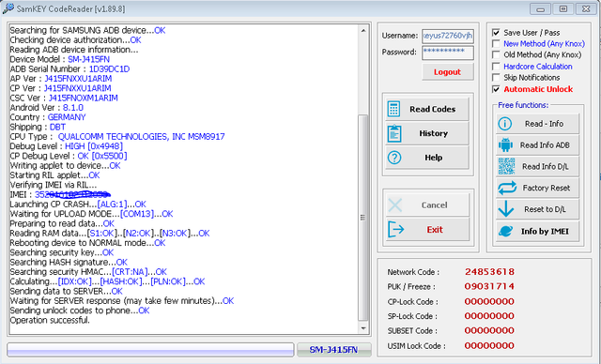The width and height of the screenshot is (601, 364).
Task: Click the question mark Help icon
Action: point(394,158)
